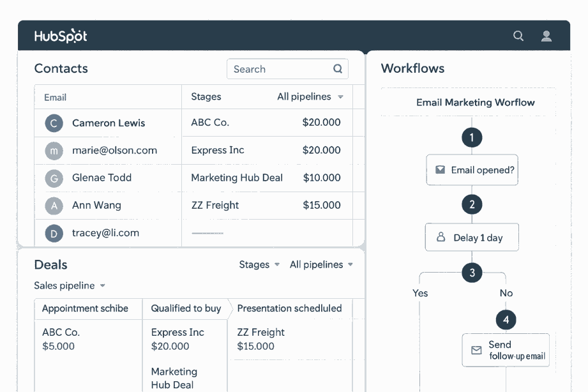This screenshot has width=588, height=392.
Task: Click Email Marketing Worflow title
Action: click(x=475, y=102)
